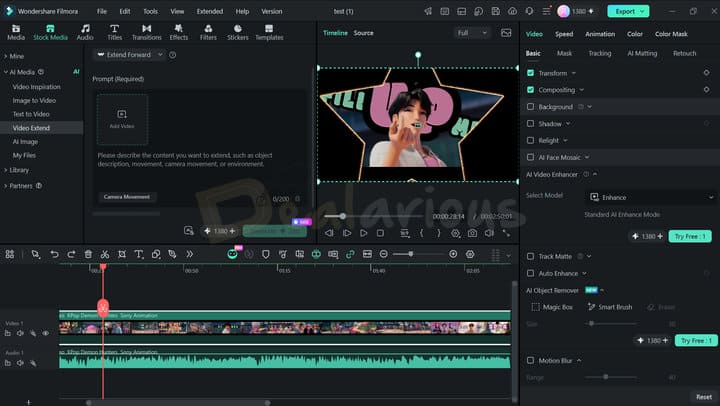Expand the Partners section
Screen dimensions: 720x406
coord(6,186)
